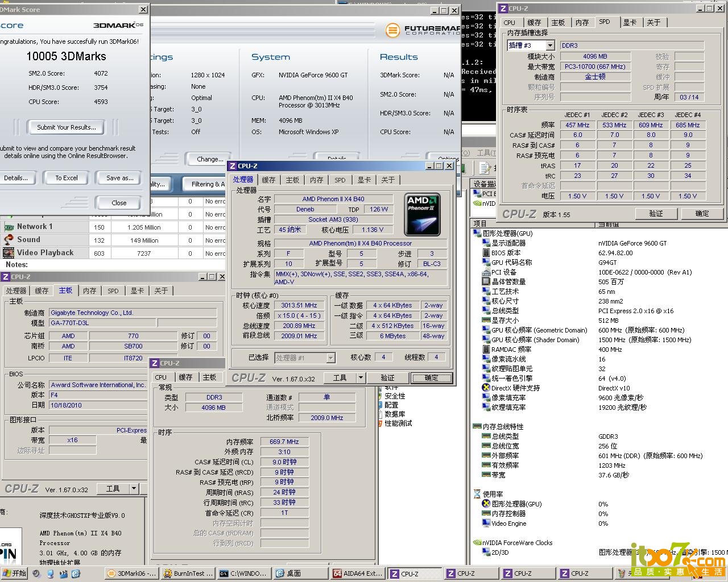Click Submit Your Results button

[x=67, y=127]
